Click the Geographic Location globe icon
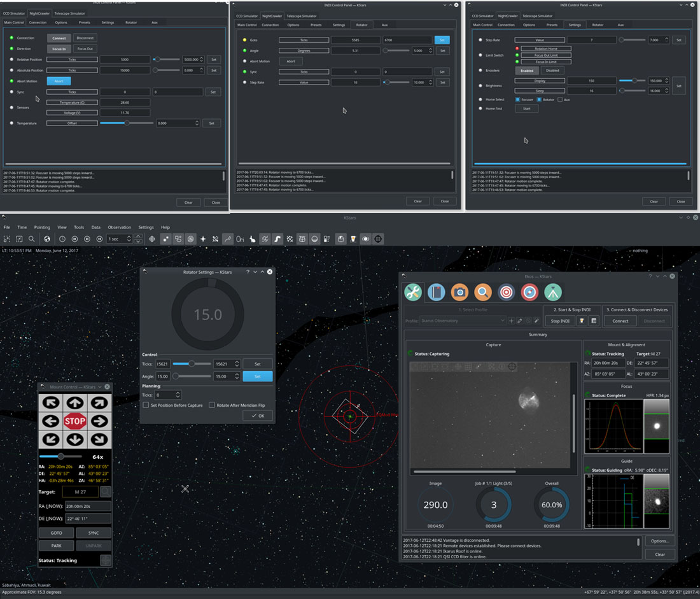The width and height of the screenshot is (700, 599). (x=47, y=239)
